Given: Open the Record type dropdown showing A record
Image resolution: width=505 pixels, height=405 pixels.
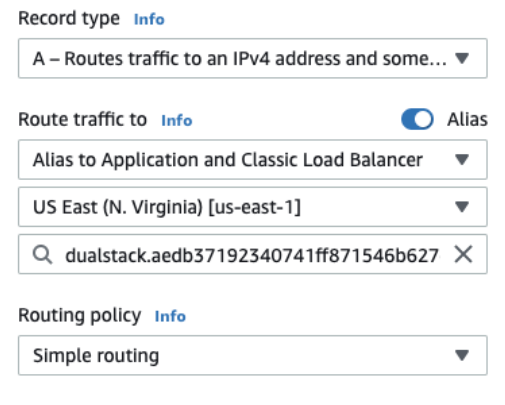Looking at the screenshot, I should pyautogui.click(x=253, y=58).
